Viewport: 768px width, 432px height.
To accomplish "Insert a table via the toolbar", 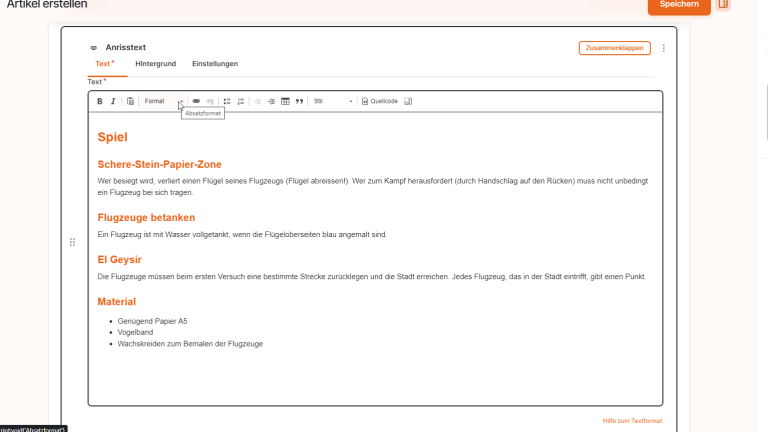I will (285, 101).
